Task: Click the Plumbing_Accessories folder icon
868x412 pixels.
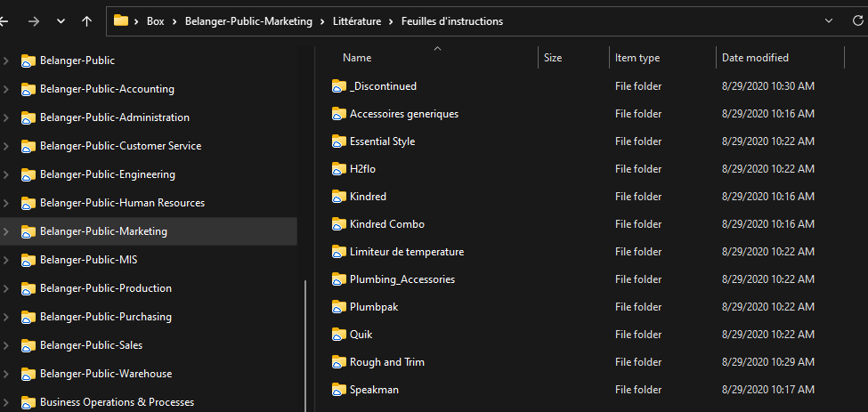Action: [339, 279]
